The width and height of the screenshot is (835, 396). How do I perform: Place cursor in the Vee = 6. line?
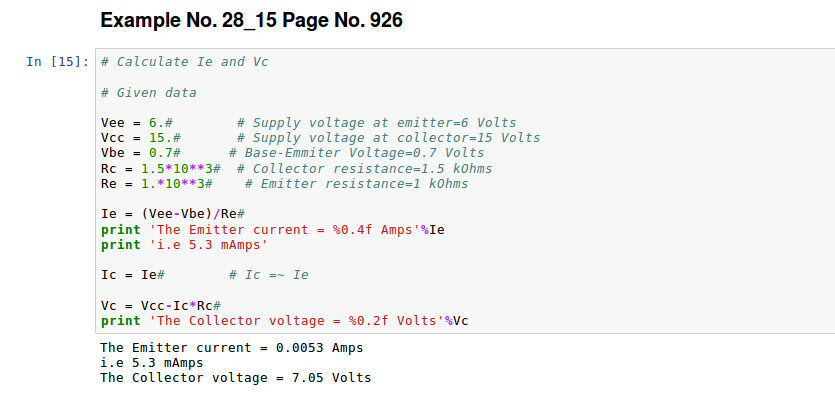(x=309, y=123)
